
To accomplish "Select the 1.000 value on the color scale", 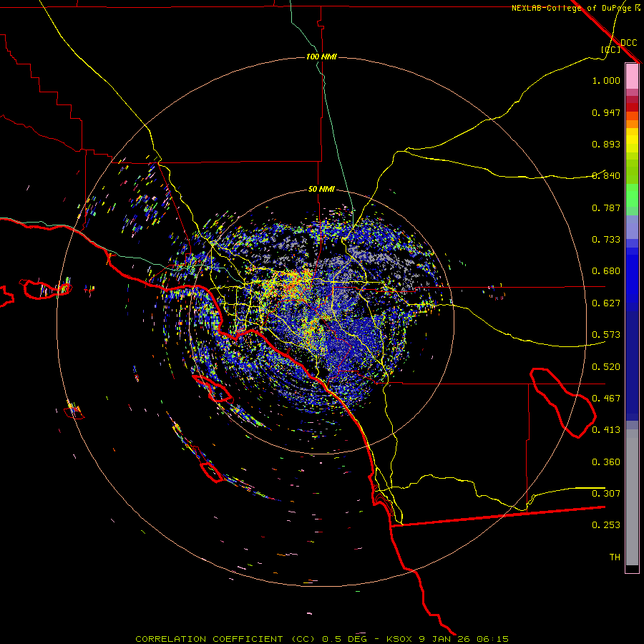I will click(x=606, y=80).
